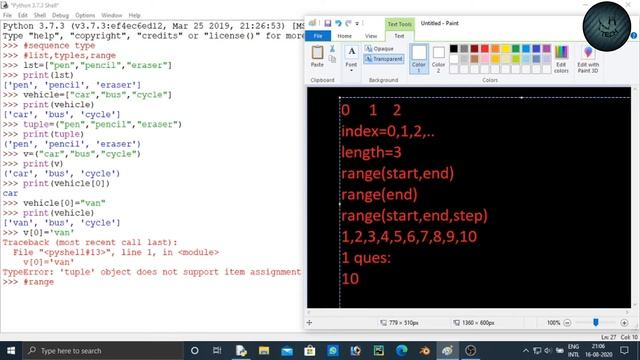The height and width of the screenshot is (360, 640).
Task: Pick the orange color swatch
Action: [495, 49]
